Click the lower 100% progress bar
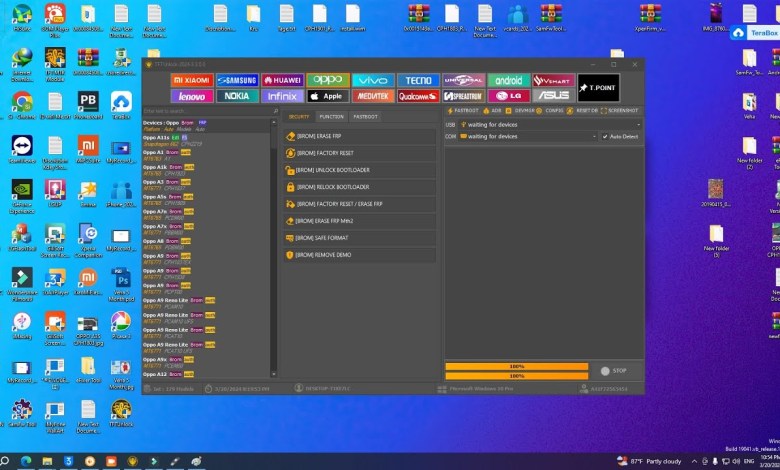This screenshot has height=470, width=780. coord(516,376)
